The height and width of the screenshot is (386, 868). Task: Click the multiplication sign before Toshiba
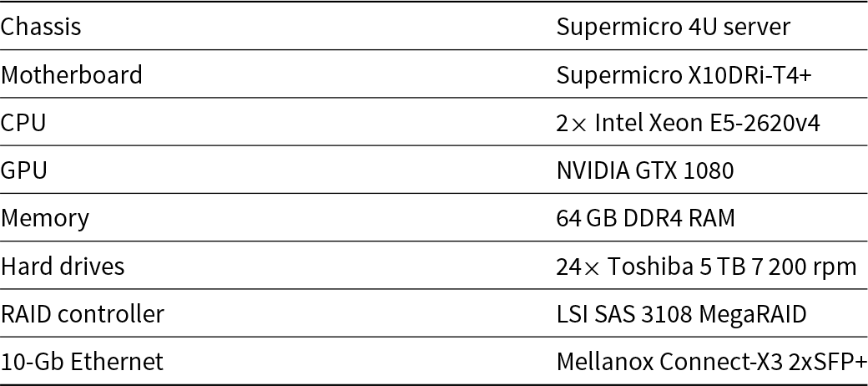coord(591,267)
